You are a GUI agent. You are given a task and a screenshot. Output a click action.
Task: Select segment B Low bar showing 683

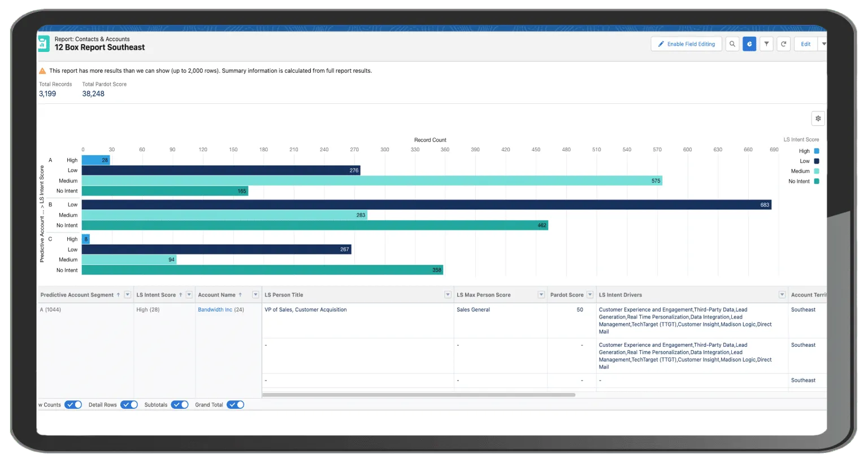click(x=427, y=205)
